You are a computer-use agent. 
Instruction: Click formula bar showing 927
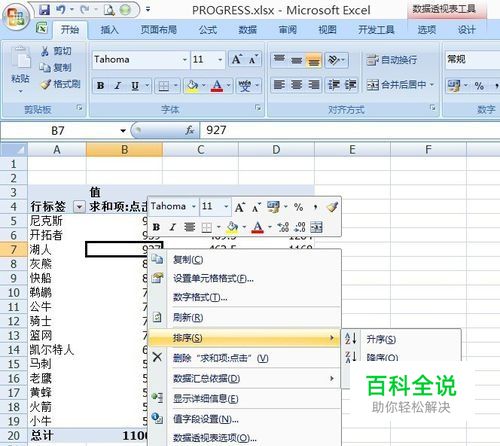click(x=350, y=130)
